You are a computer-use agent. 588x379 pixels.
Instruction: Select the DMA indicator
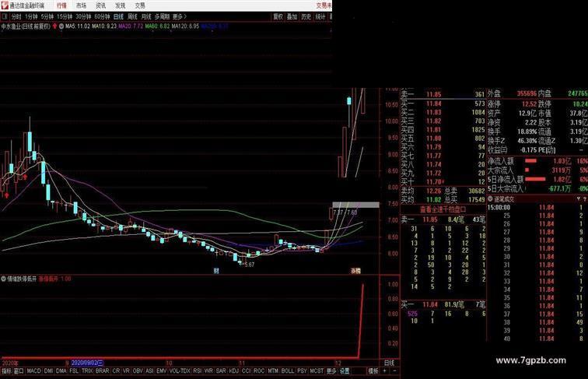(61, 371)
